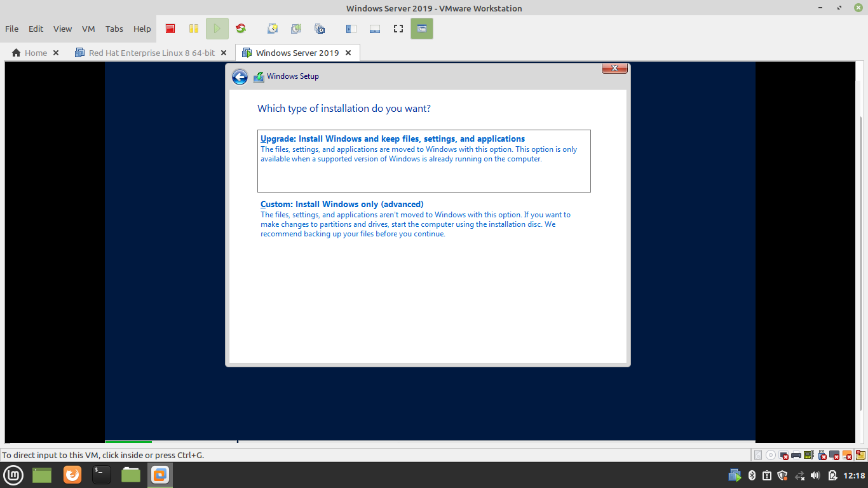Click the USB device status icon
Viewport: 868px width, 488px height.
[822, 455]
